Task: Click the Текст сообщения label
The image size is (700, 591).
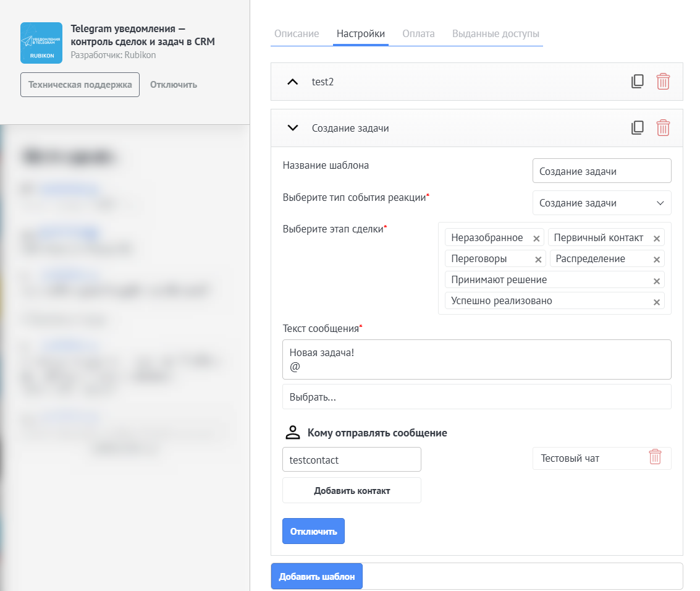Action: (x=323, y=329)
